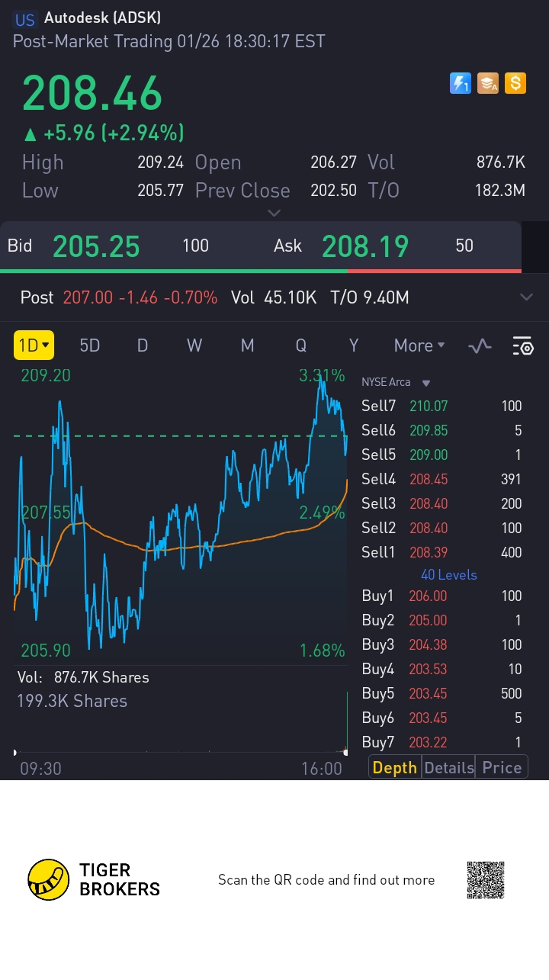Image resolution: width=549 pixels, height=980 pixels.
Task: Tap the yellow dollar sign badge icon
Action: (515, 83)
